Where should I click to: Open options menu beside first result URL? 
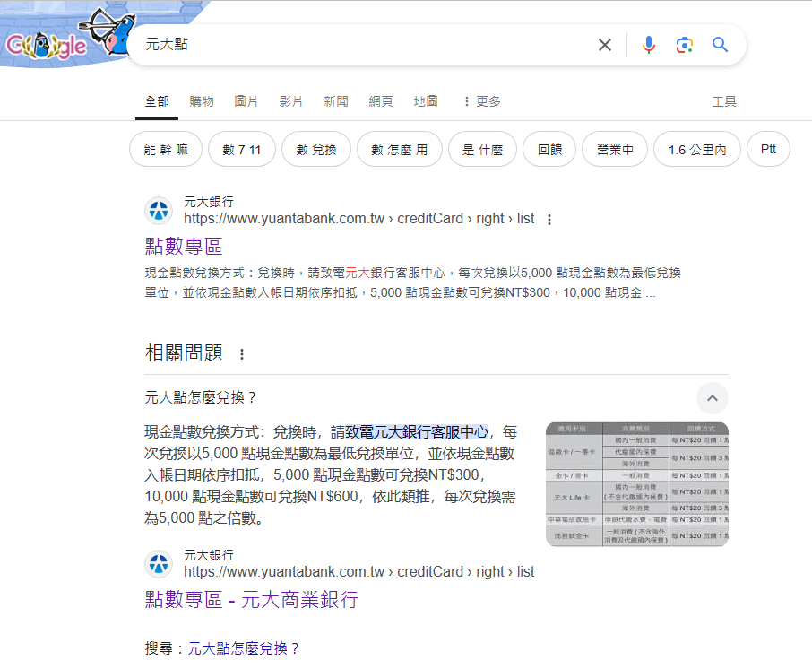549,220
